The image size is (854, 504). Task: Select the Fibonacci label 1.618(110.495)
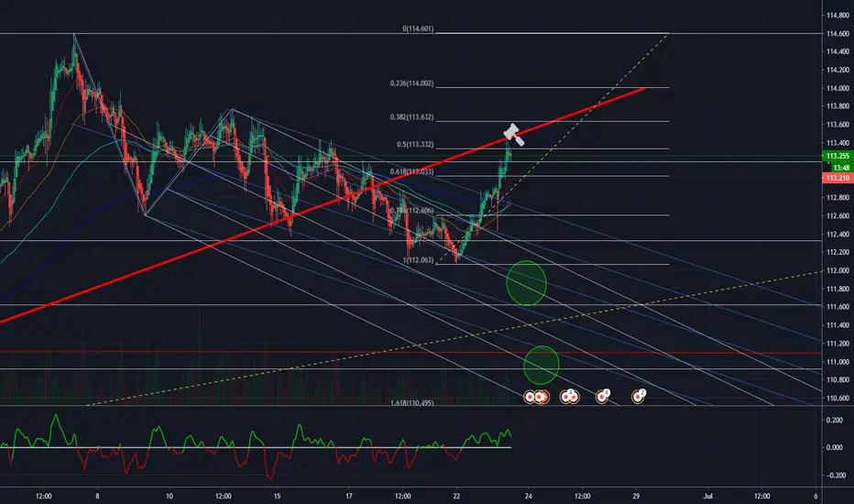coord(411,402)
